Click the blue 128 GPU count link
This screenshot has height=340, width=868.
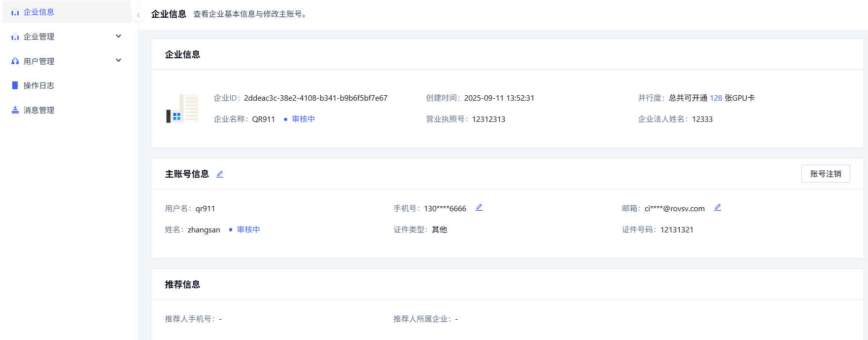tap(716, 98)
